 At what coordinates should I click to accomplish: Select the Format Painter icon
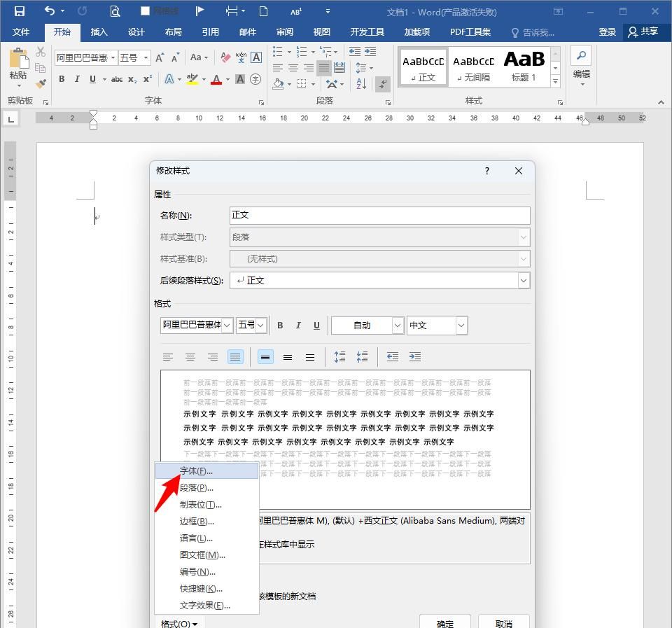[x=40, y=83]
